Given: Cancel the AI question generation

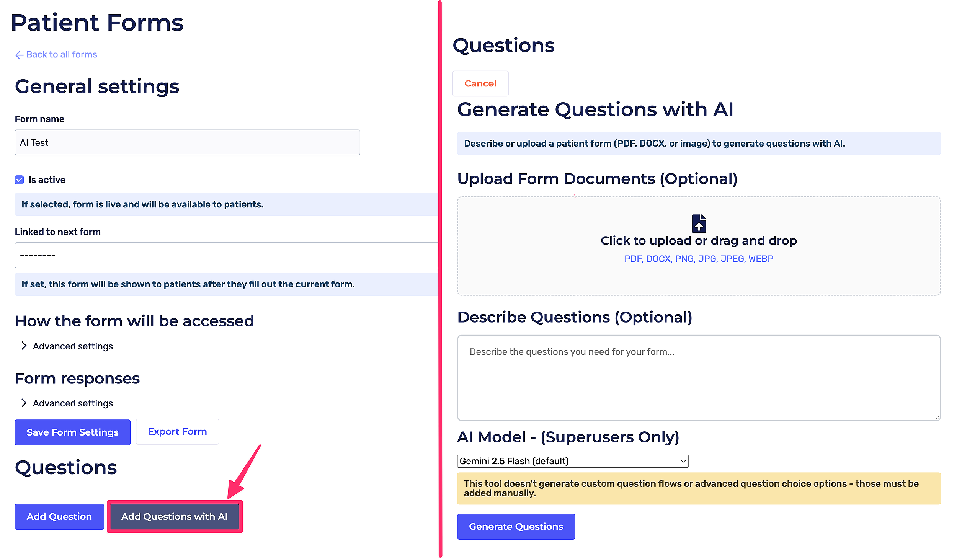Looking at the screenshot, I should coord(480,83).
